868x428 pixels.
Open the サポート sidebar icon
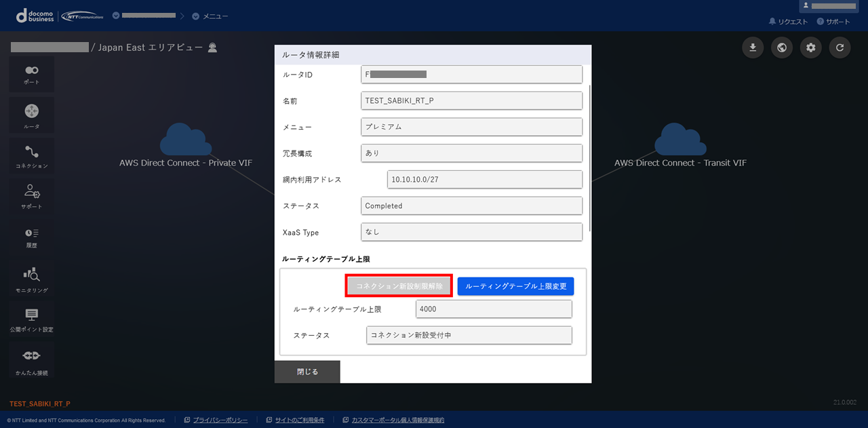31,195
